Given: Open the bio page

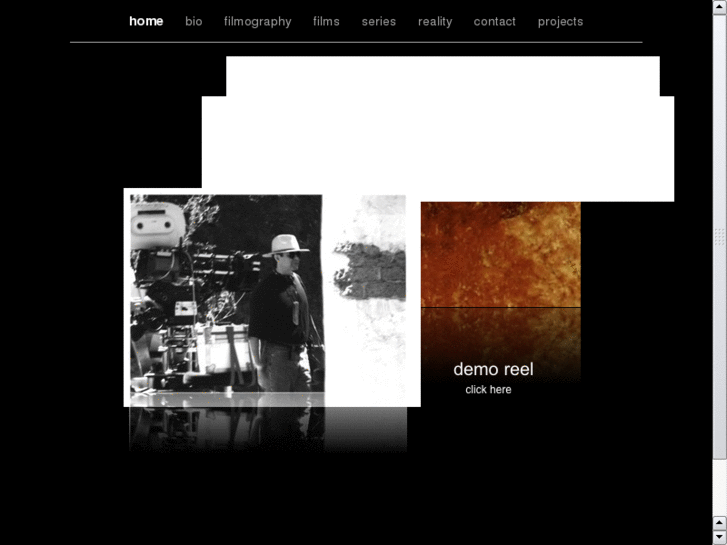Looking at the screenshot, I should [194, 21].
